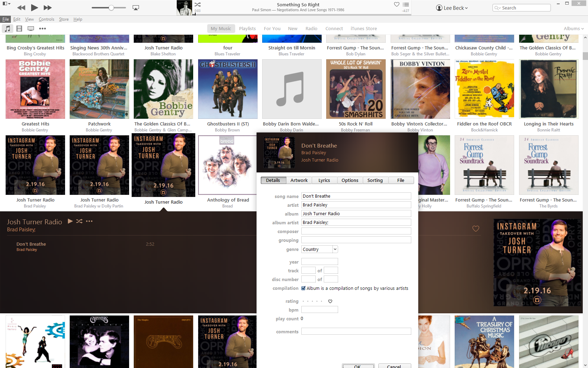The image size is (588, 368).
Task: Select the Details tab in the info dialog
Action: pos(273,180)
